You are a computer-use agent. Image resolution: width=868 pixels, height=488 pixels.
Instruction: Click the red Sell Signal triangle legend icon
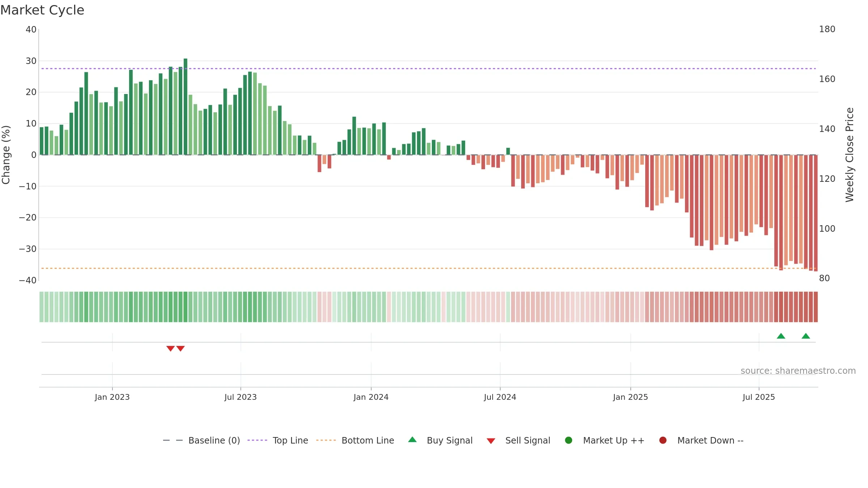(491, 441)
